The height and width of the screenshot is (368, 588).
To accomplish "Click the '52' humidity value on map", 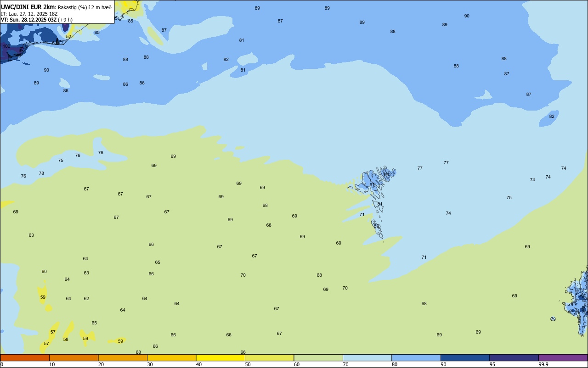I will [x=68, y=36].
